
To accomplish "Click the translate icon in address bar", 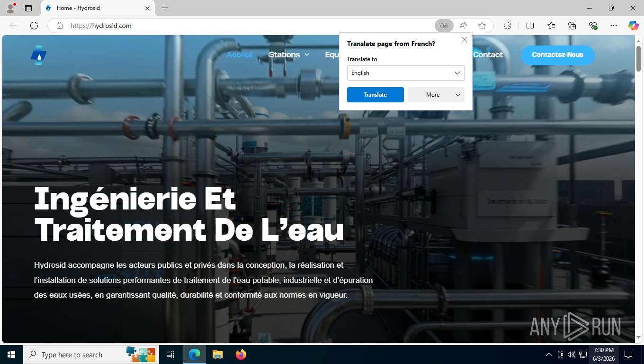I will pos(444,26).
